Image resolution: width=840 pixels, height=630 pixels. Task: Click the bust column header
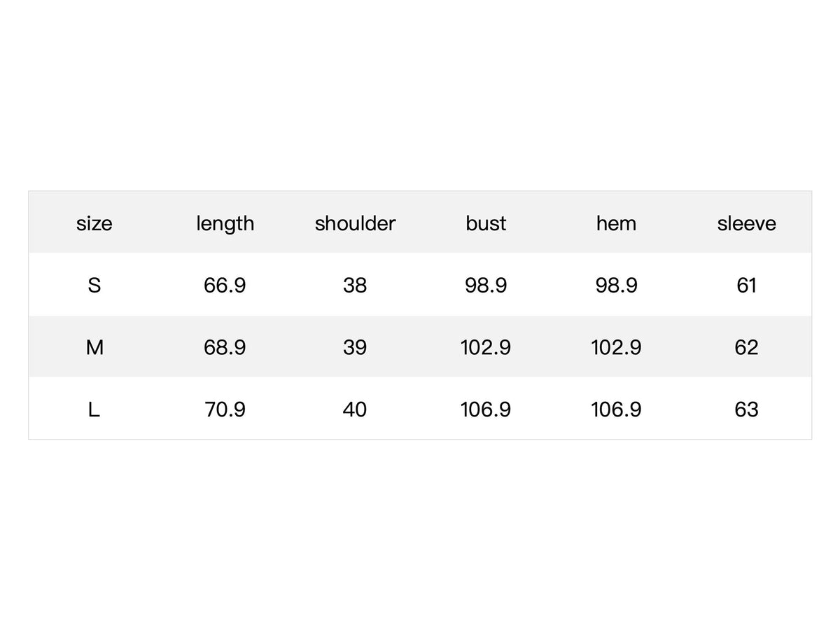click(486, 223)
